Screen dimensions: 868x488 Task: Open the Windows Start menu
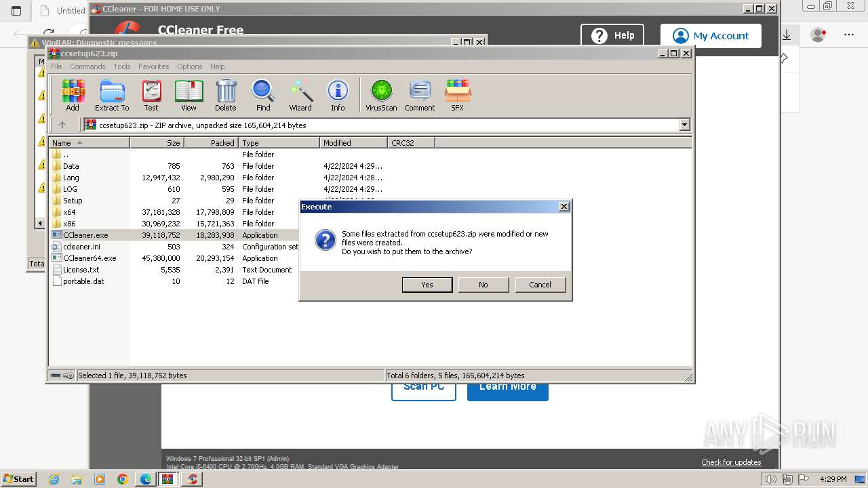coord(18,479)
